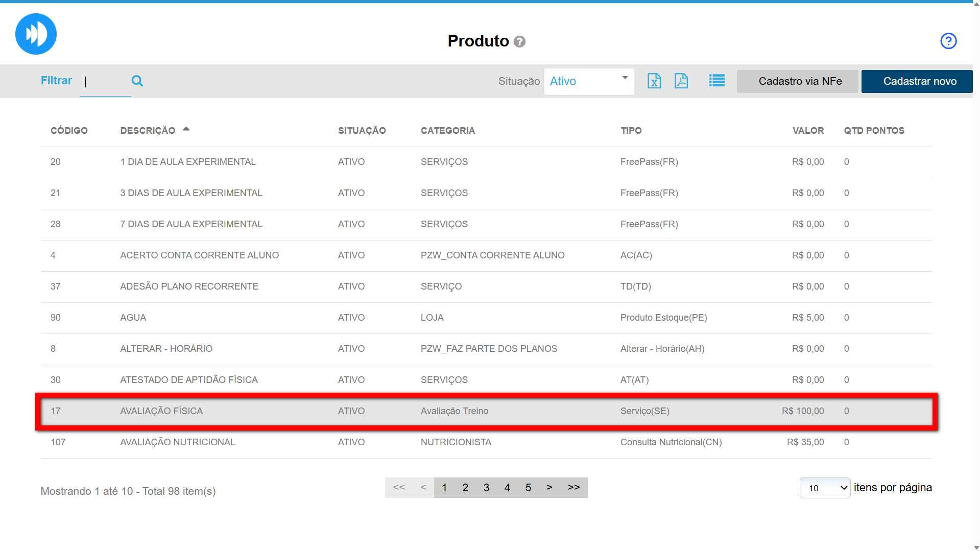980x551 pixels.
Task: Go to page 3 of results
Action: pyautogui.click(x=486, y=488)
